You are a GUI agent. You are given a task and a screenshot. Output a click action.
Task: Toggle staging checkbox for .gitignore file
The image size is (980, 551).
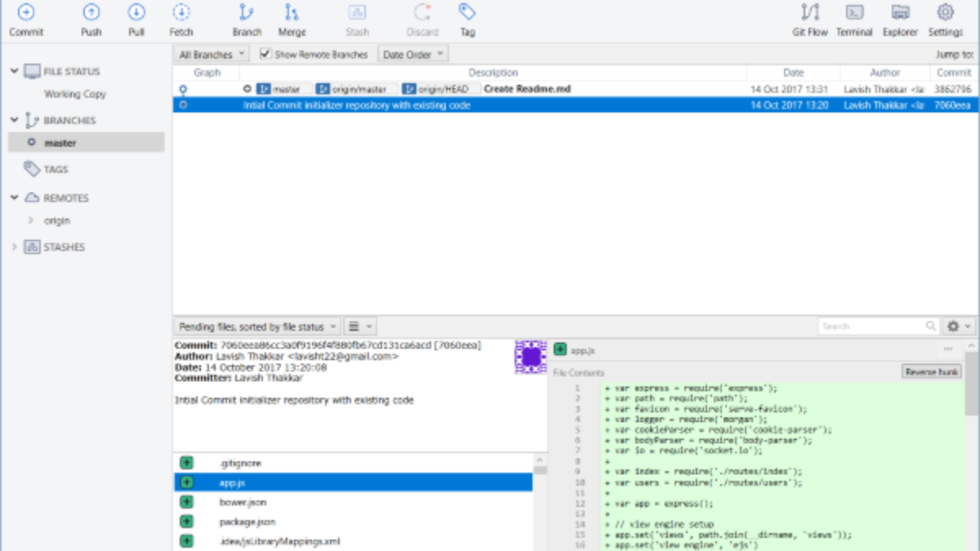tap(187, 463)
